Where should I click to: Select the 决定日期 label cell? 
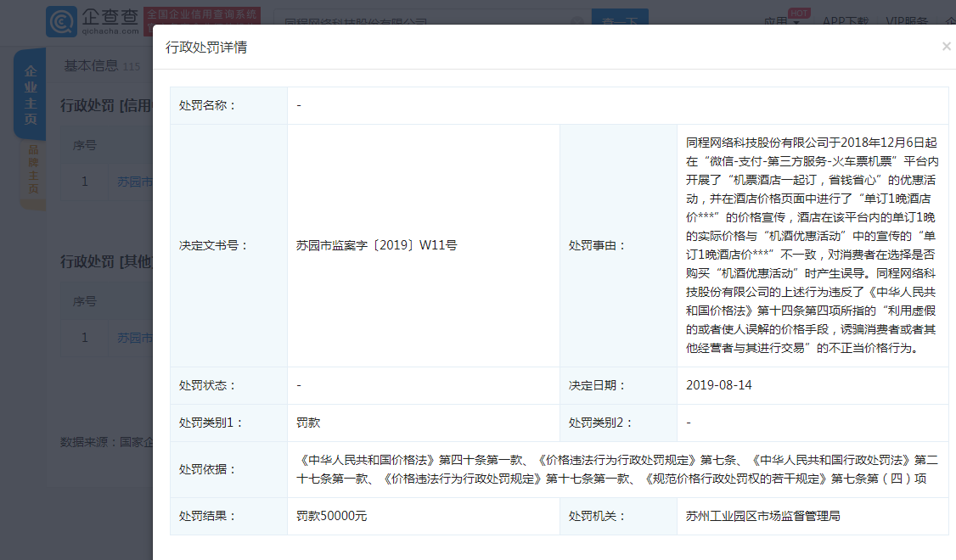[x=618, y=386]
